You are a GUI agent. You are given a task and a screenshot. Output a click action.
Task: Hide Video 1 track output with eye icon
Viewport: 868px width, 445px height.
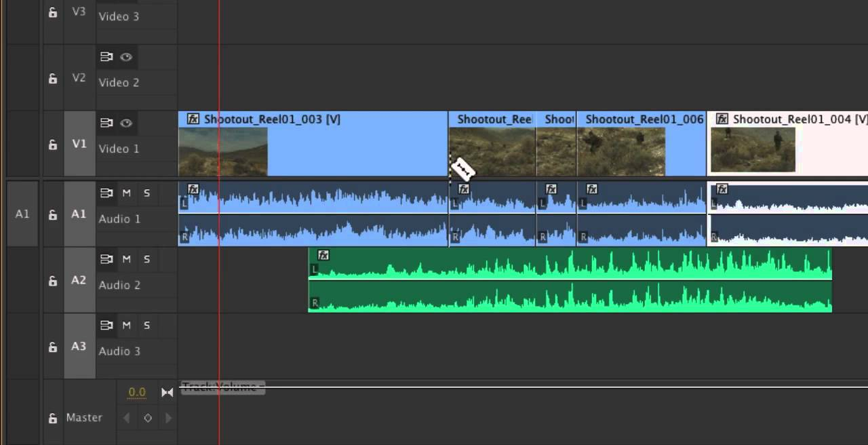[x=126, y=123]
